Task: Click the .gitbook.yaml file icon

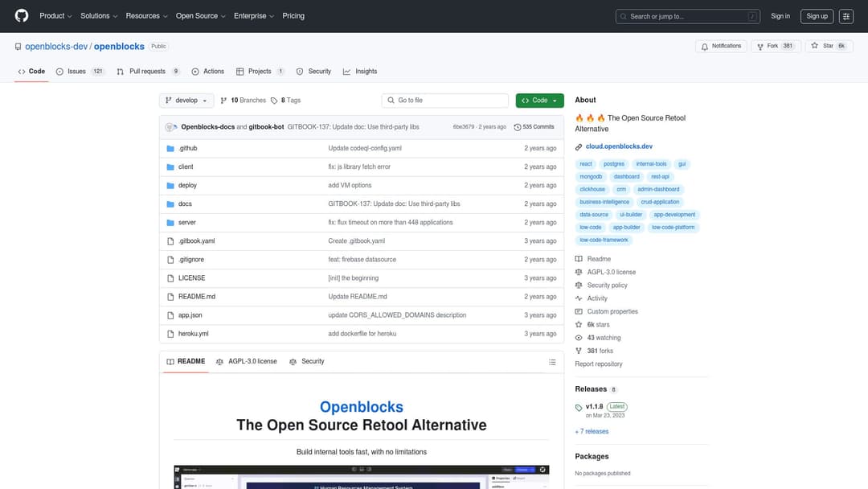Action: pyautogui.click(x=170, y=241)
